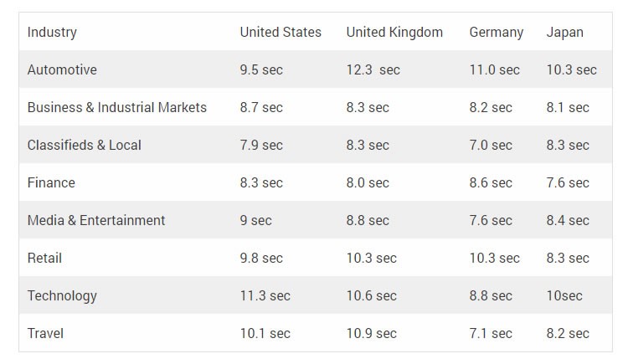This screenshot has height=364, width=628.
Task: Select the Classifieds & Local row label
Action: [84, 145]
